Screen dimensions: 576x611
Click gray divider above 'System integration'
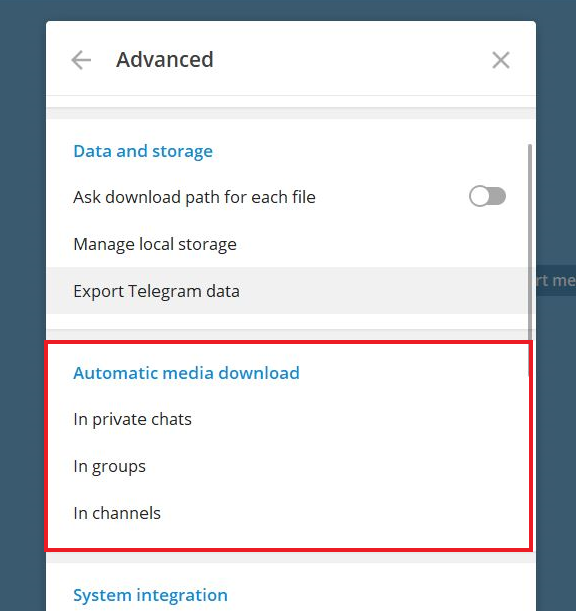[291, 557]
